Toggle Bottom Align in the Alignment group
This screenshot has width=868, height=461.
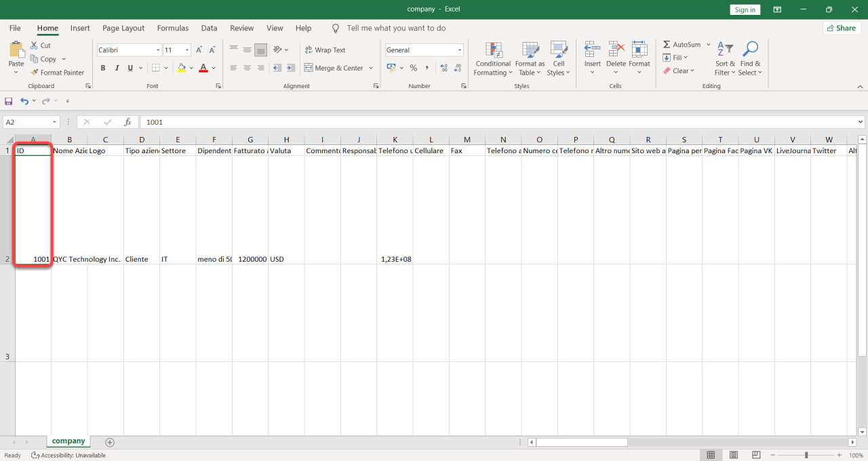(261, 49)
